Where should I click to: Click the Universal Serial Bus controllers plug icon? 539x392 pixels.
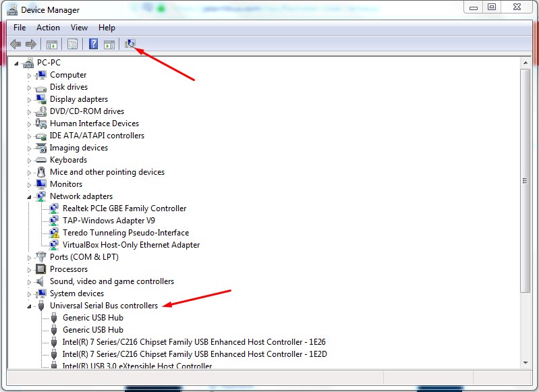pos(41,306)
